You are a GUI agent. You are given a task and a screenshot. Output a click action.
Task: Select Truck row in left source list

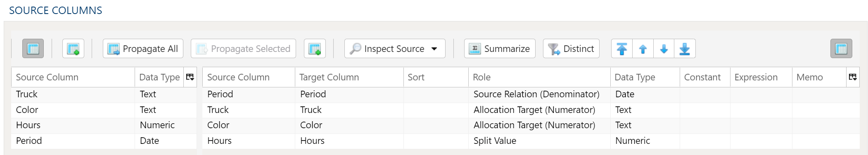click(x=104, y=94)
